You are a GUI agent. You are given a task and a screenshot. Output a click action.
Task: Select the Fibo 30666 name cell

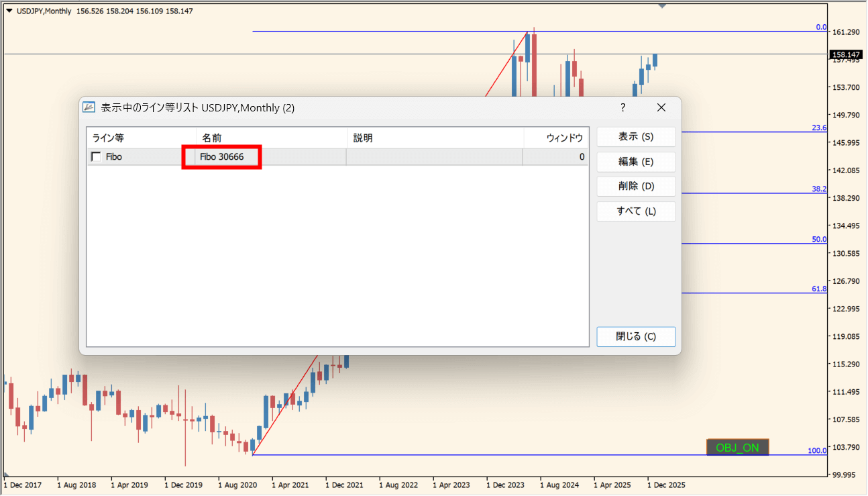tap(222, 157)
